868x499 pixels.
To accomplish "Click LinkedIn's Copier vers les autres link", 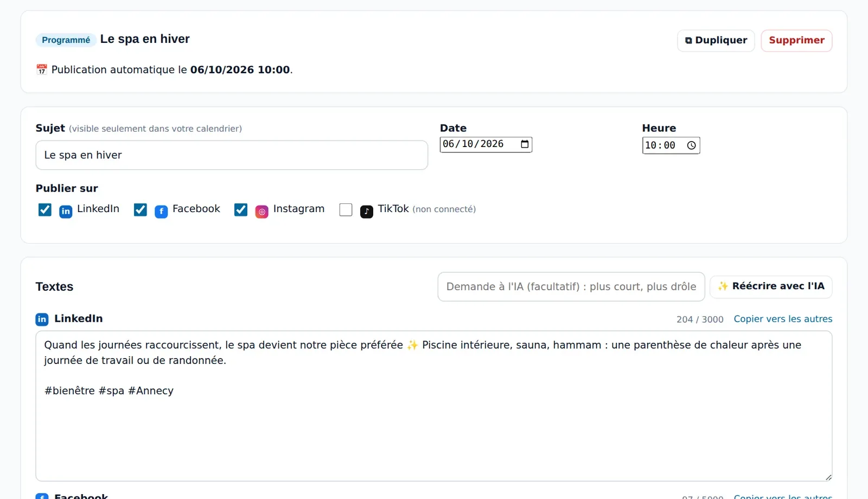I will click(783, 319).
